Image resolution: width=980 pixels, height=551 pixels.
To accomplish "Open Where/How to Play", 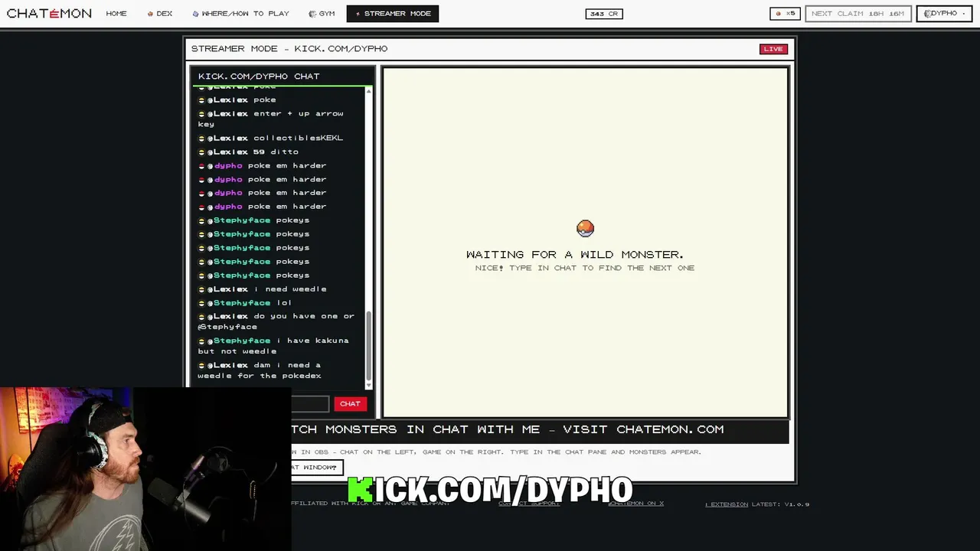I will click(241, 14).
